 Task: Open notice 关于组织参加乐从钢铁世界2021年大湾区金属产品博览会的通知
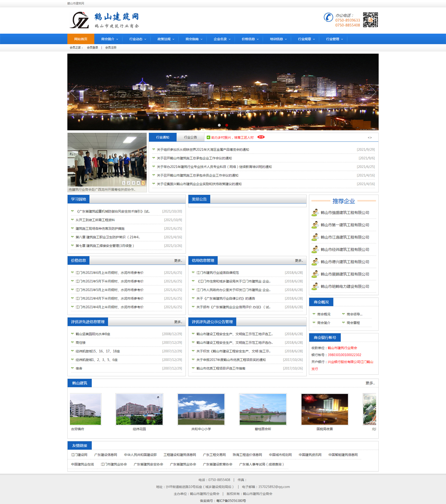tap(203, 150)
